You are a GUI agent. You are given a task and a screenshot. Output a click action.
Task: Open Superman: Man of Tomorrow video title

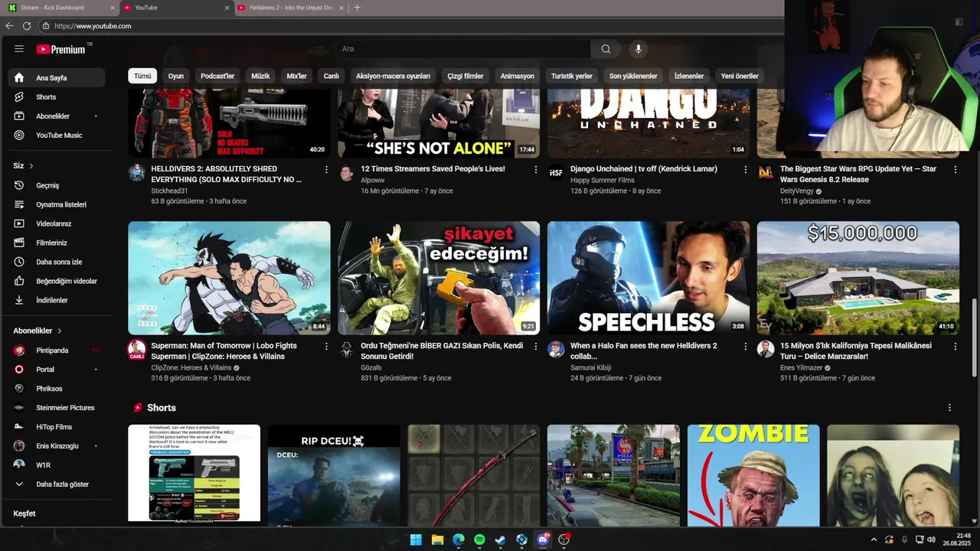pyautogui.click(x=224, y=351)
